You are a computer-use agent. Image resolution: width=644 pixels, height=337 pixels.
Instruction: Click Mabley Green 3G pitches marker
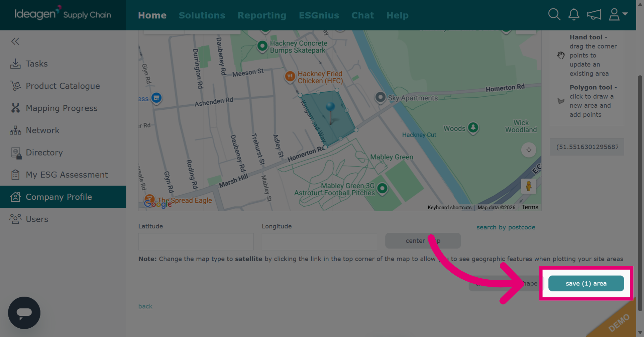[x=382, y=189]
